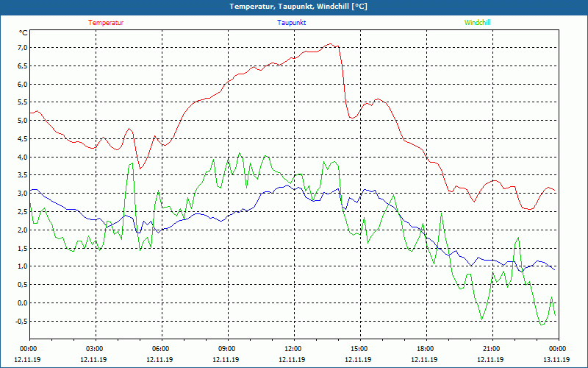Click the 1,5 y-axis value
Screen dimensions: 588x368
tap(22, 248)
